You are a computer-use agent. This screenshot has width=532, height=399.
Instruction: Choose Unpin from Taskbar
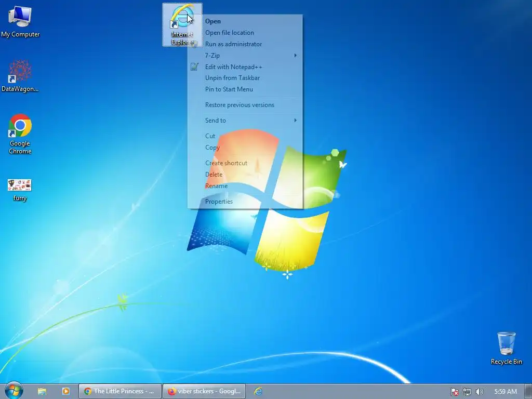point(245,78)
